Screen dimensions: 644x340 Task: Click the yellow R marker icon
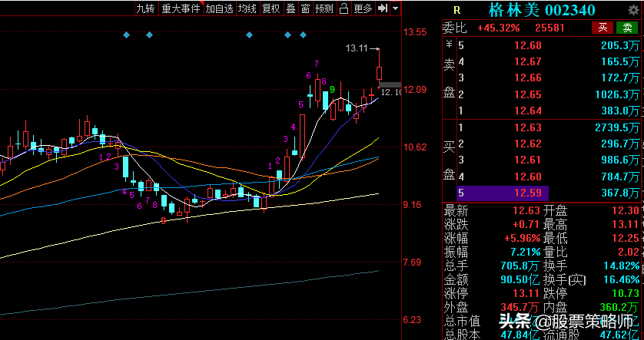click(457, 11)
